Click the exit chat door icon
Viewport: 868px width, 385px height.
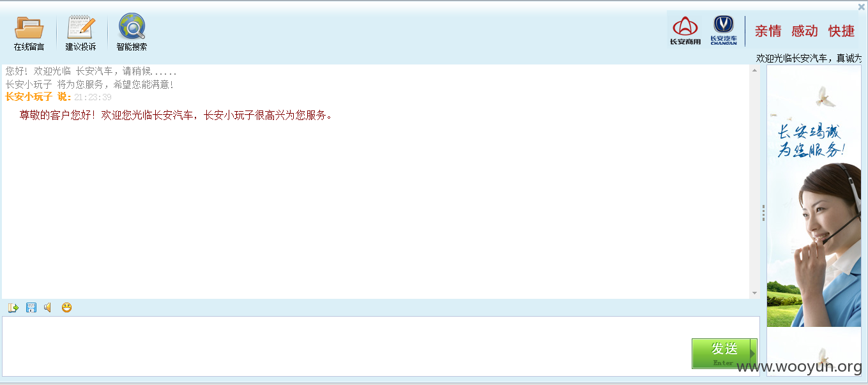tap(13, 308)
